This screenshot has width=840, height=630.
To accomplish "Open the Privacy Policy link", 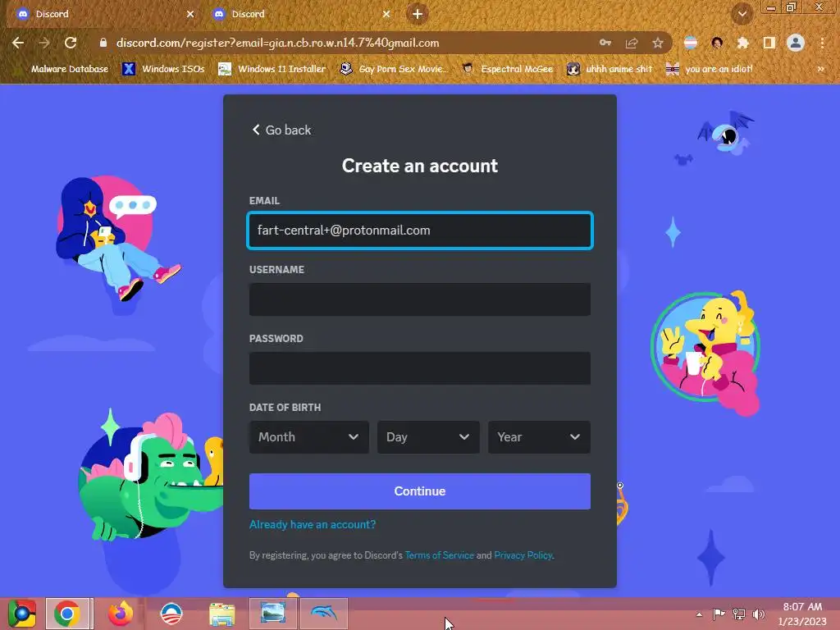I will [x=523, y=555].
